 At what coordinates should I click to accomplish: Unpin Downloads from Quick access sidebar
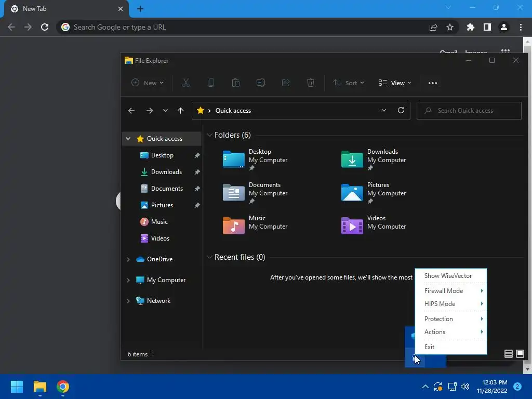click(x=197, y=172)
